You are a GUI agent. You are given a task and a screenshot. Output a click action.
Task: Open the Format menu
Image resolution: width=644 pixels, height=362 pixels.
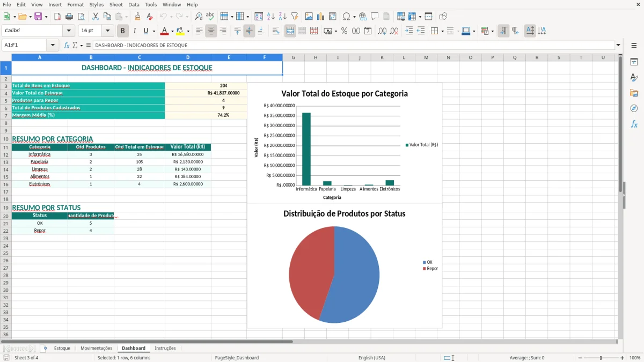pyautogui.click(x=75, y=4)
